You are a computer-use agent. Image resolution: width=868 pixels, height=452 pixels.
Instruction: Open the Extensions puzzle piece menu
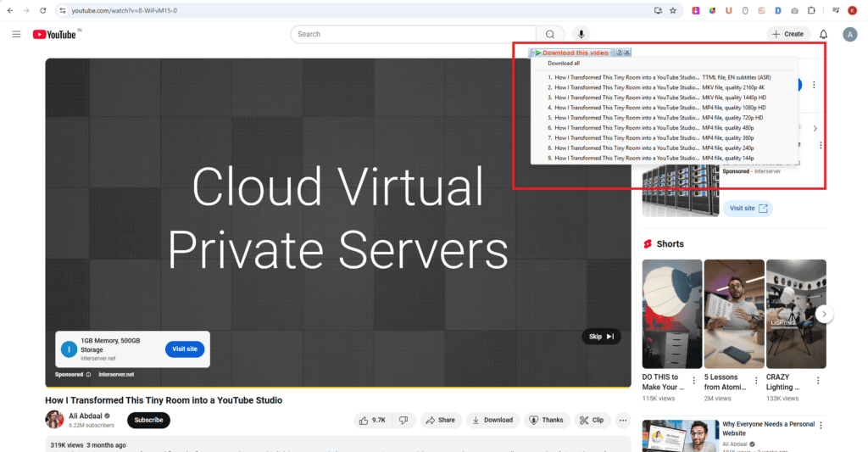811,10
